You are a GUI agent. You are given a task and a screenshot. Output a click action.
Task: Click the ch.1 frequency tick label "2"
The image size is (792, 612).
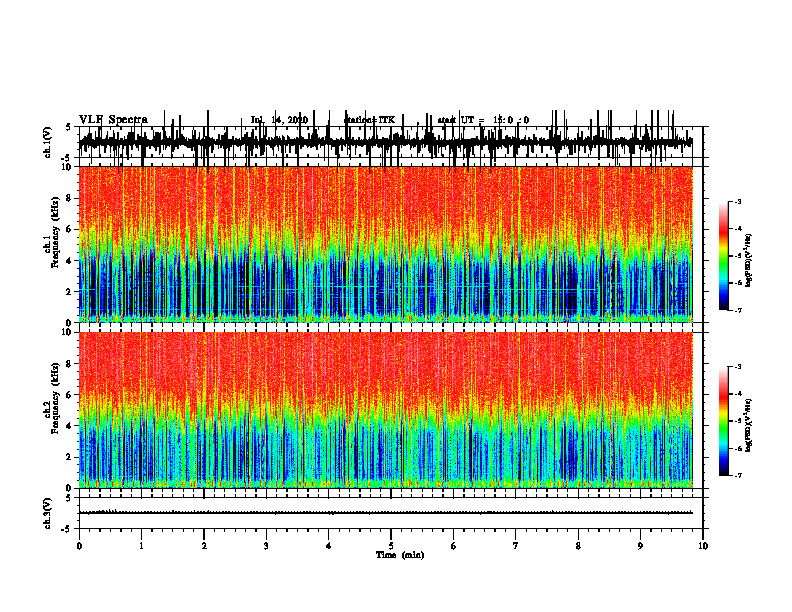pos(70,292)
